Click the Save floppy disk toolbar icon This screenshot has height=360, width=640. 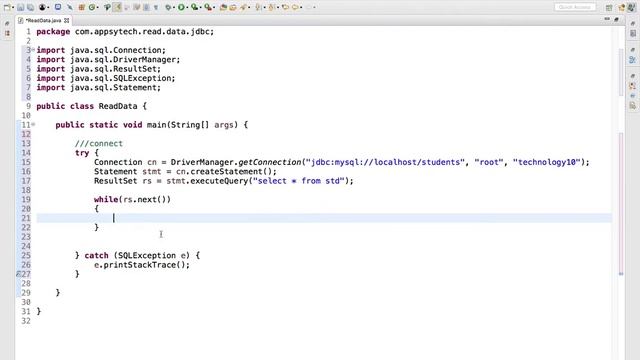(20, 7)
